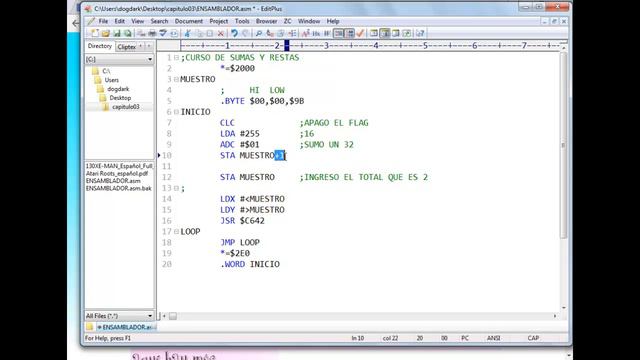Image resolution: width=640 pixels, height=360 pixels.
Task: Open the Document menu
Action: coord(189,21)
